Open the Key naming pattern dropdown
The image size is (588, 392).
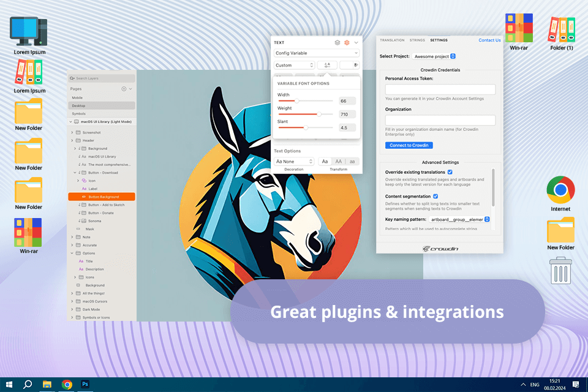[x=459, y=219]
